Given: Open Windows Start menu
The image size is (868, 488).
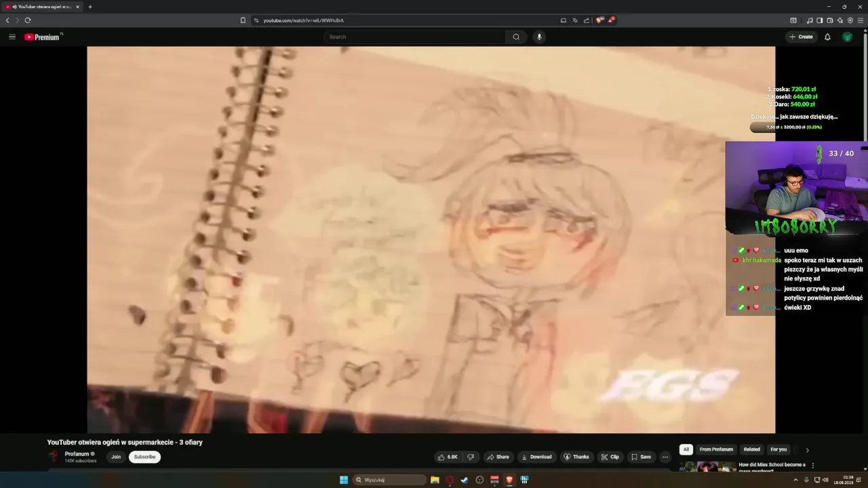Looking at the screenshot, I should pyautogui.click(x=344, y=480).
